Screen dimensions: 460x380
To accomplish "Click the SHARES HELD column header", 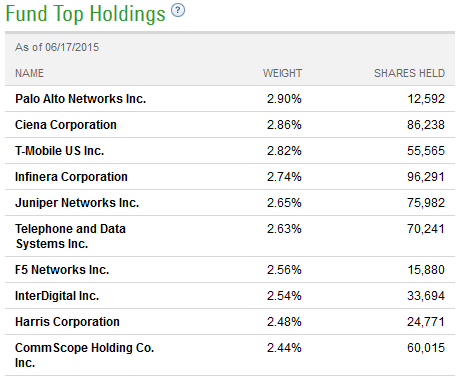I will pos(409,73).
